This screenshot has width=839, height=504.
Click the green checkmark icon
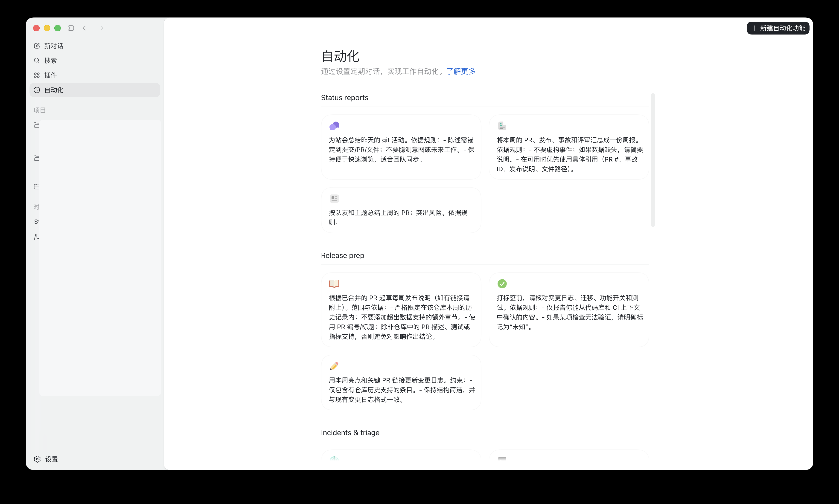coord(502,284)
